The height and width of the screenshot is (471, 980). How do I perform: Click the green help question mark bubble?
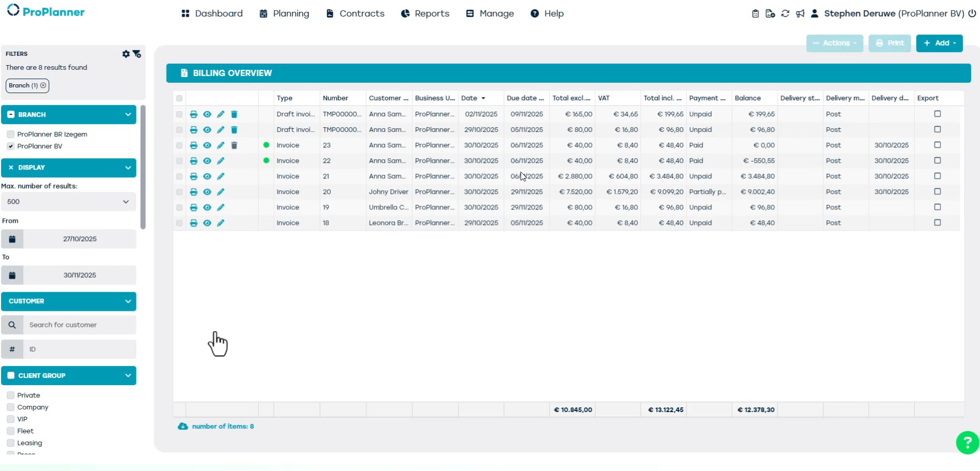[967, 443]
